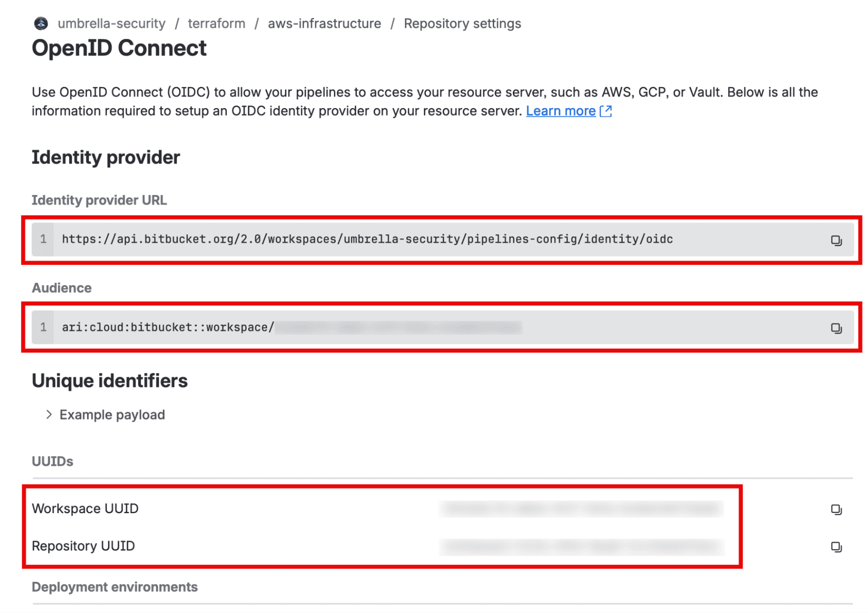Copy the Repository UUID
Image resolution: width=868 pixels, height=613 pixels.
point(836,546)
